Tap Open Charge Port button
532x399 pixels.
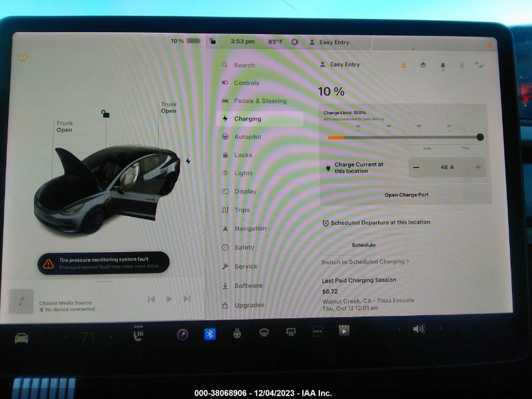click(x=406, y=195)
